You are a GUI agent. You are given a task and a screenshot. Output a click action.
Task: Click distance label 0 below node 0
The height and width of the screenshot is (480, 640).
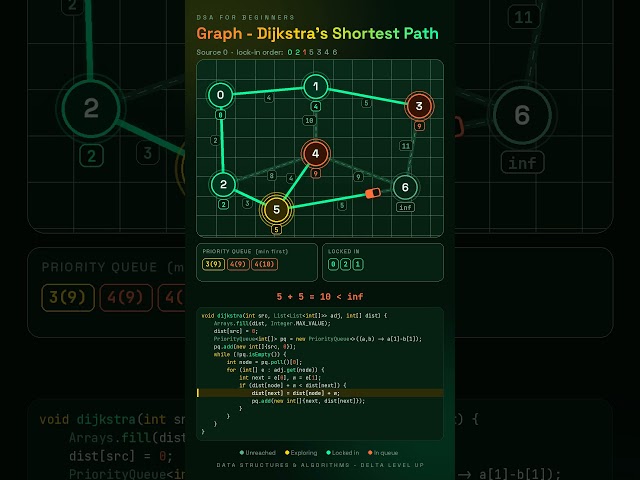[220, 115]
